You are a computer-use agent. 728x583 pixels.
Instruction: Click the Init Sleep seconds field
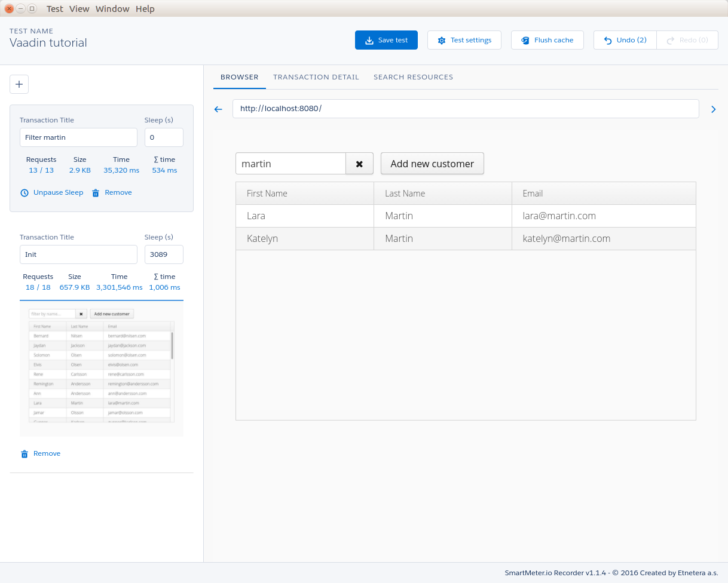(164, 254)
